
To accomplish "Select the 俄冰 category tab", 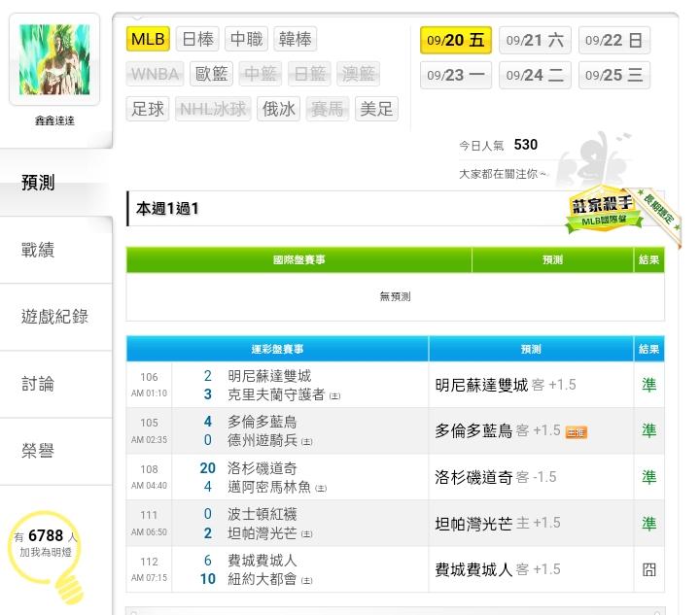I will (279, 109).
